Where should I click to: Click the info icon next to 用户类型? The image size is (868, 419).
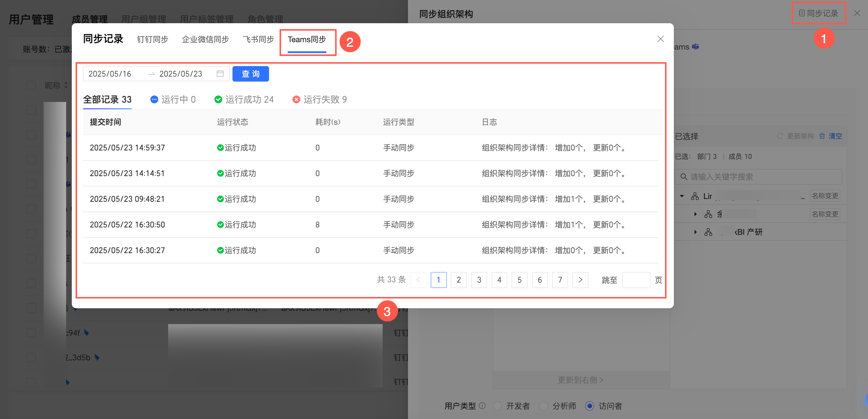[x=483, y=406]
